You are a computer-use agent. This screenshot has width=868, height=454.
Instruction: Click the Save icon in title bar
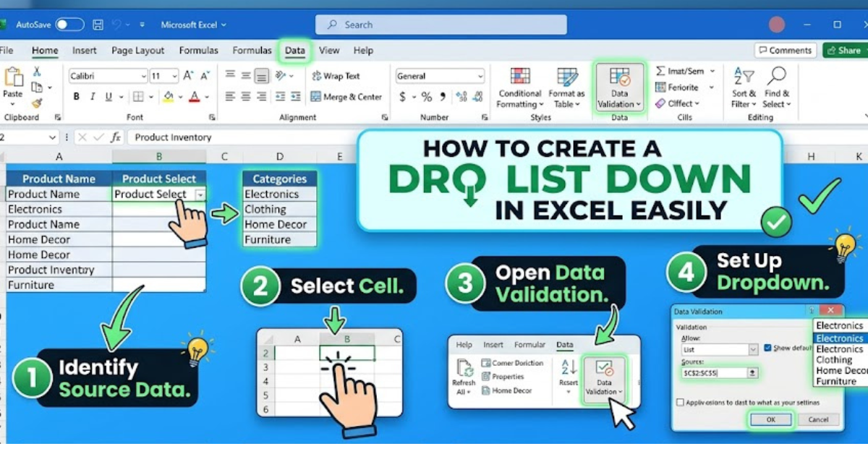[x=98, y=25]
